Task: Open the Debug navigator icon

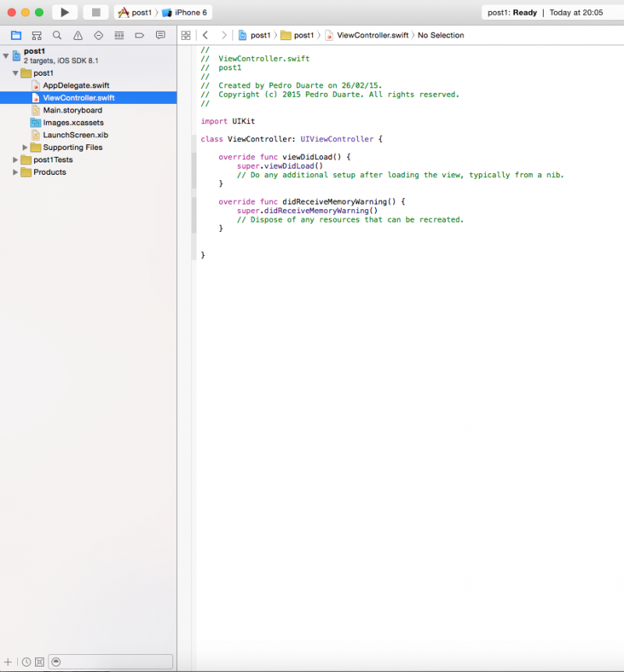Action: [x=119, y=35]
